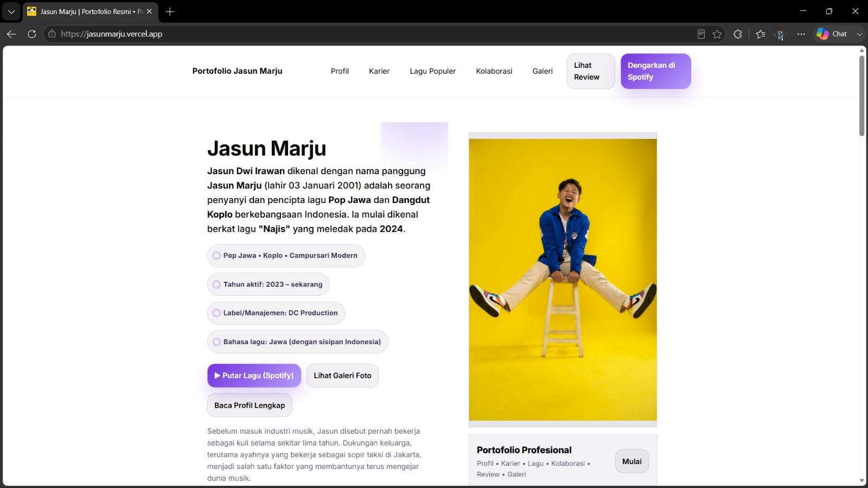This screenshot has height=488, width=868.
Task: Open the Galeri nav item
Action: coord(542,71)
